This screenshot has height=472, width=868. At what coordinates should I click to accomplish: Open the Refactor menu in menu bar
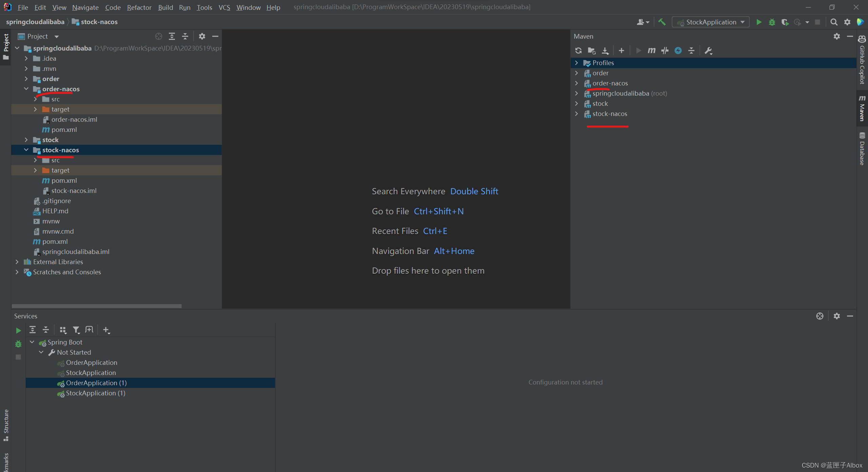(139, 7)
